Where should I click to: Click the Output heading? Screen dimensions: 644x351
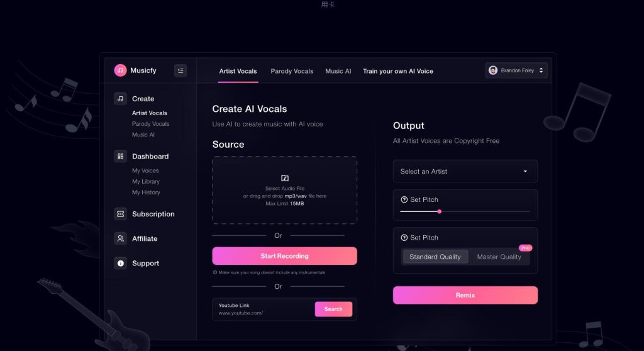pos(408,126)
